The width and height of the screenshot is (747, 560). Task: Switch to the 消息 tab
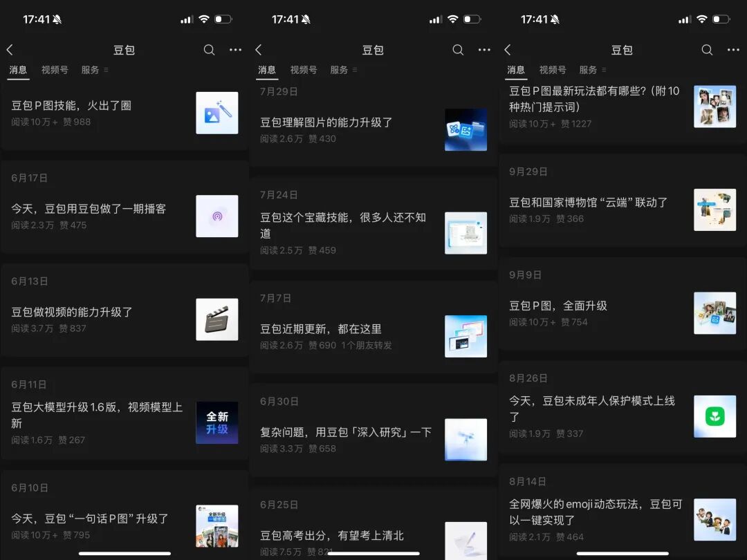[18, 69]
